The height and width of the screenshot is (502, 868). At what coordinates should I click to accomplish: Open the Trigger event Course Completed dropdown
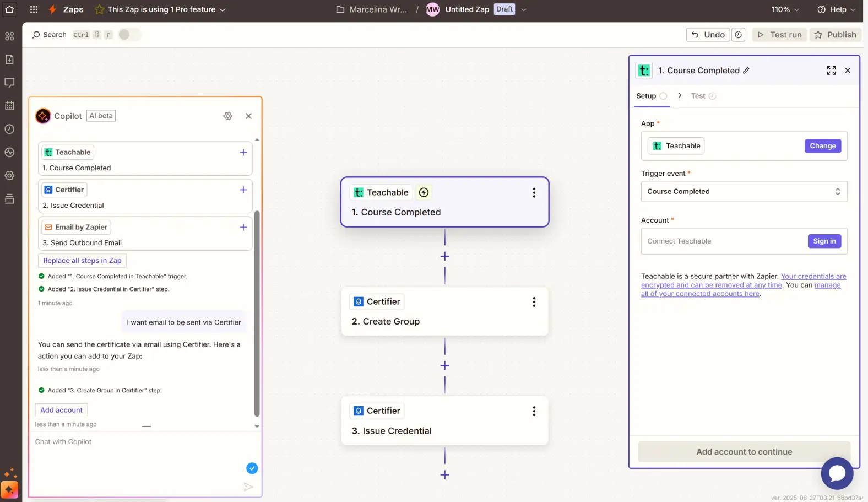[x=744, y=191]
